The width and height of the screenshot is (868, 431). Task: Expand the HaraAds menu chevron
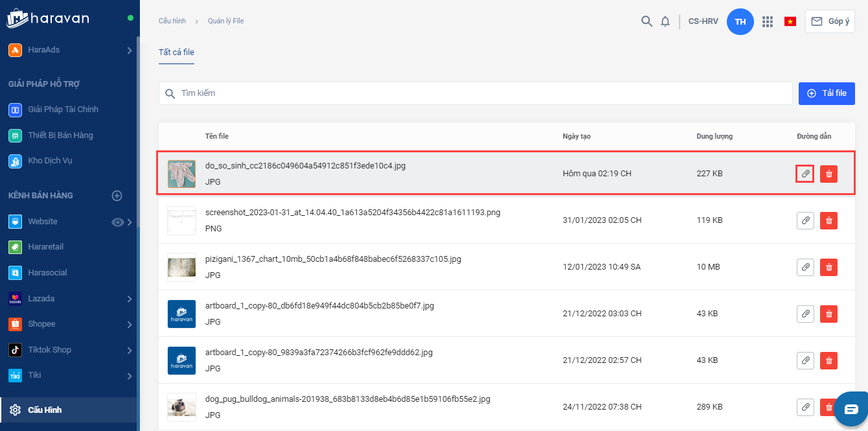(130, 51)
